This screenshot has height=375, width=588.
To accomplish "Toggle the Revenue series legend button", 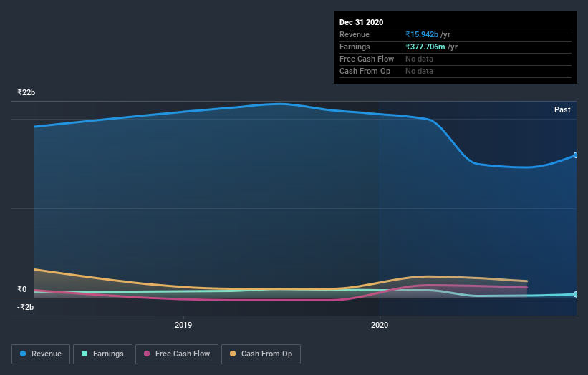I will (41, 354).
